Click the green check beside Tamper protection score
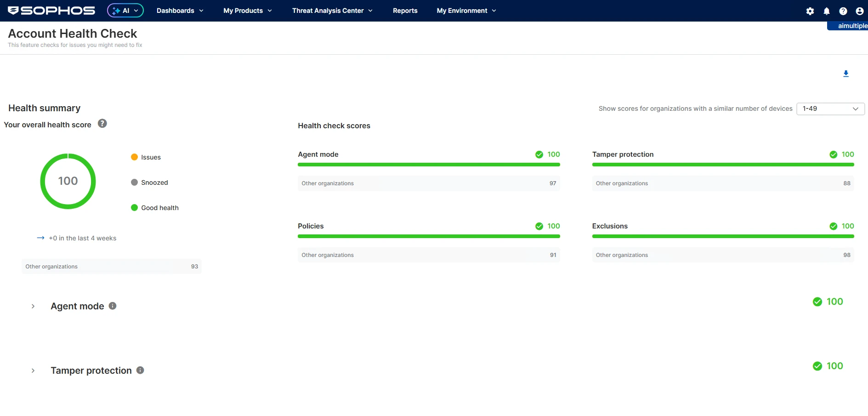The image size is (868, 416). (x=834, y=154)
